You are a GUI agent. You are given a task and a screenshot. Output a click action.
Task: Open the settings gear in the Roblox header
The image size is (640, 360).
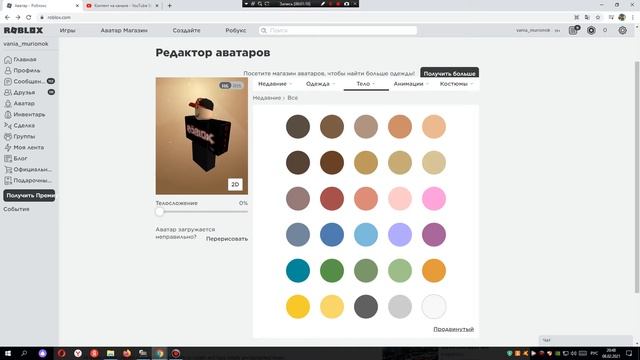(x=622, y=31)
